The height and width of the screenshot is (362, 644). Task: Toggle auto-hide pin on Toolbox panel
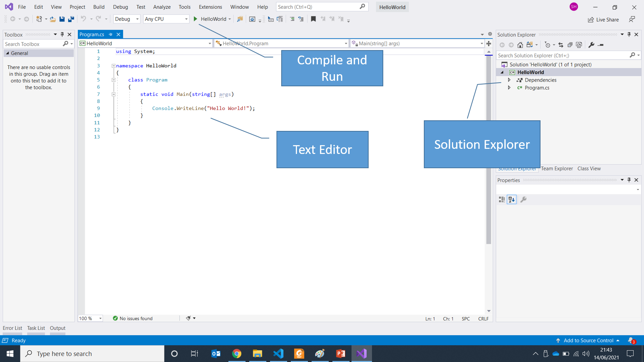(62, 34)
